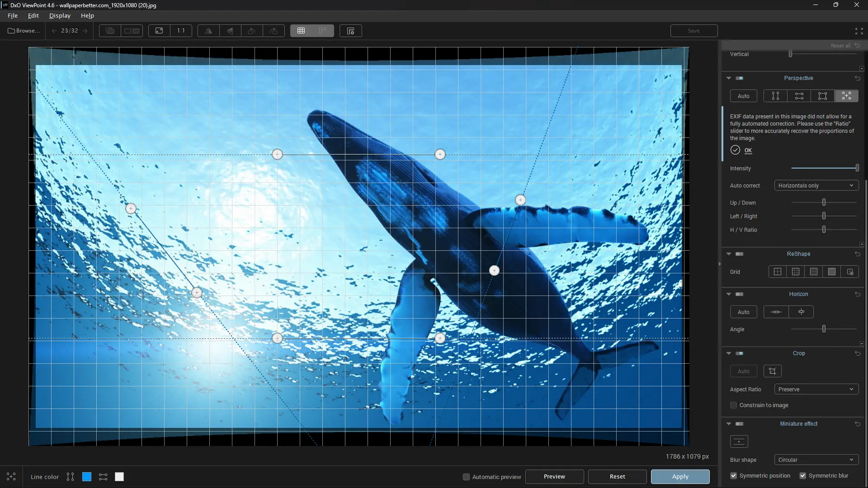Change Blur shape from Circular dropdown
Viewport: 868px width, 488px height.
pos(816,460)
